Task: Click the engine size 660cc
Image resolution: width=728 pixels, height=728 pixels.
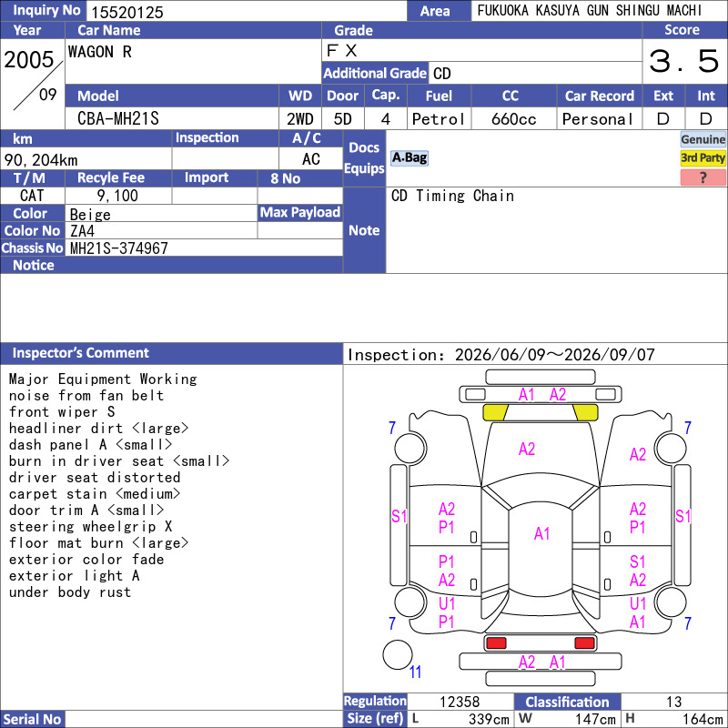Action: (x=513, y=119)
